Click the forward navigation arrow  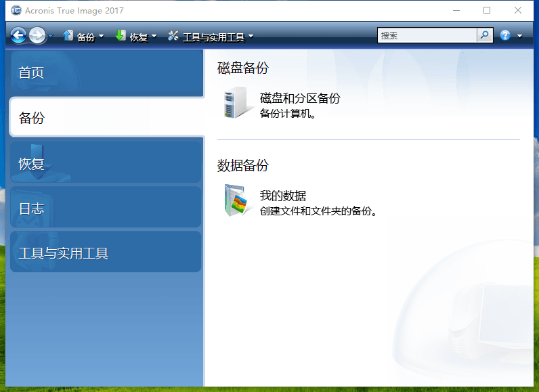[37, 35]
